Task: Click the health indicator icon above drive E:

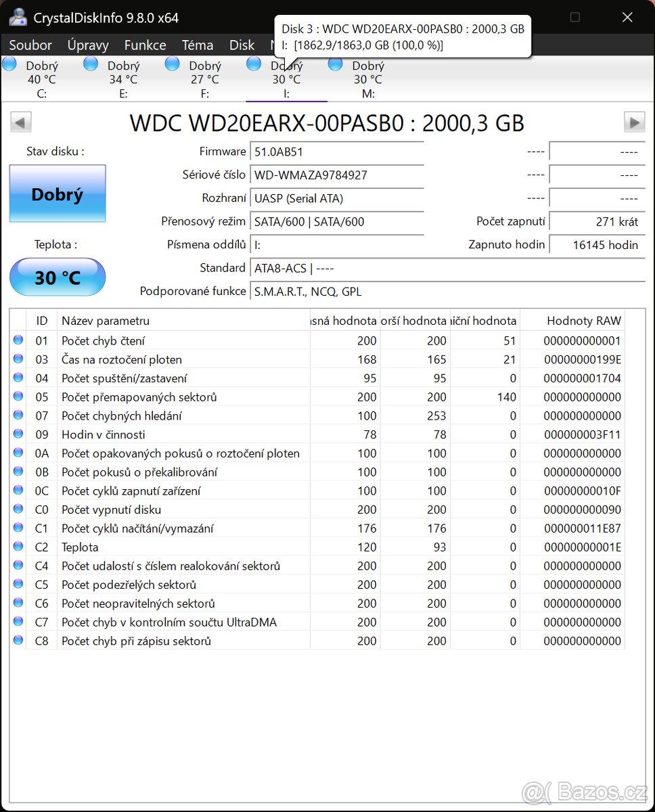Action: (90, 63)
